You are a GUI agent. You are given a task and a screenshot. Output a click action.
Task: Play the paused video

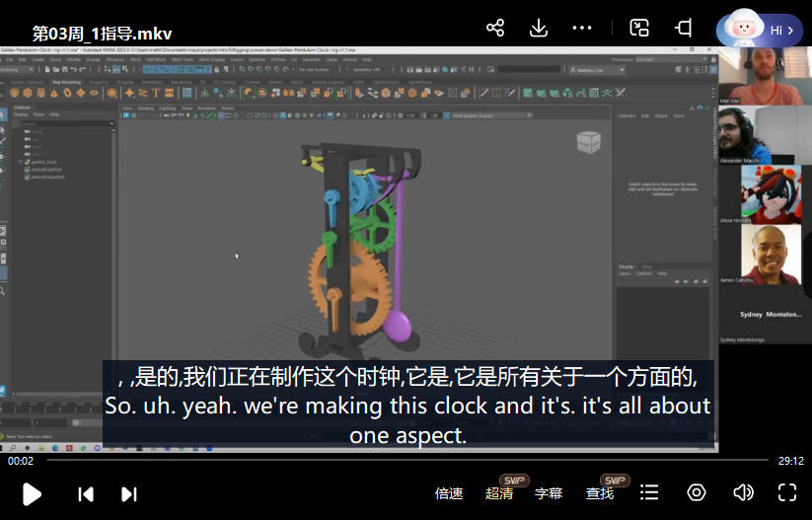(32, 493)
